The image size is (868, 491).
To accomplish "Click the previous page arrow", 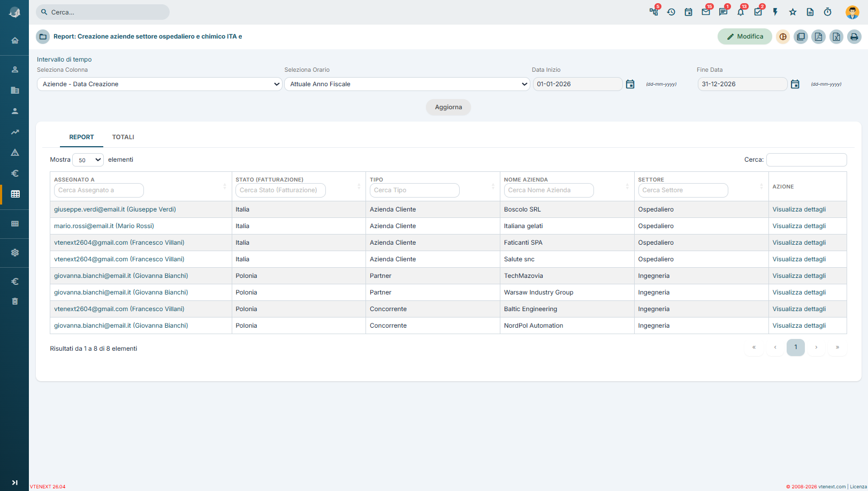I will [775, 347].
